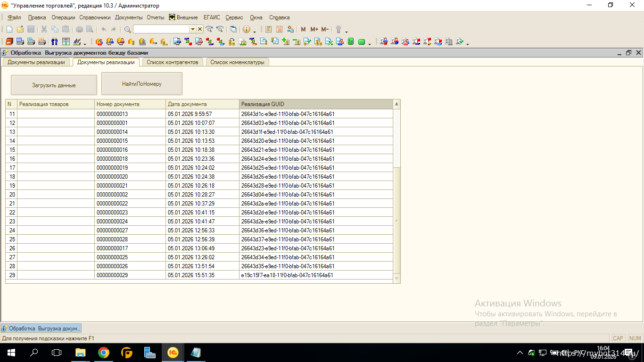Expand the toolbar search field dropdown
The width and height of the screenshot is (644, 362).
pos(192,29)
